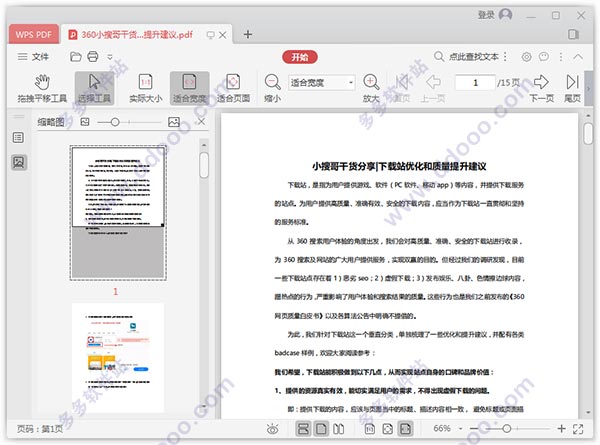Enable two-page book view mode
Screen dimensions: 600x445
338,429
